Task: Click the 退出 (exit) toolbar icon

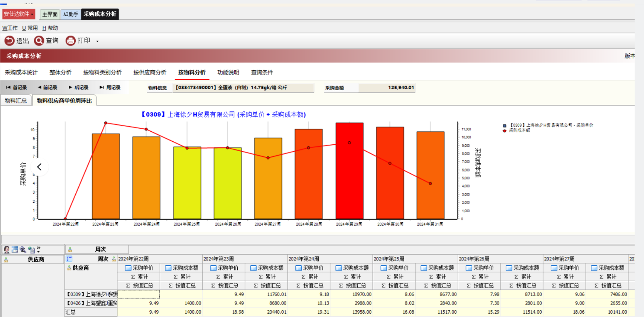Action: point(9,41)
